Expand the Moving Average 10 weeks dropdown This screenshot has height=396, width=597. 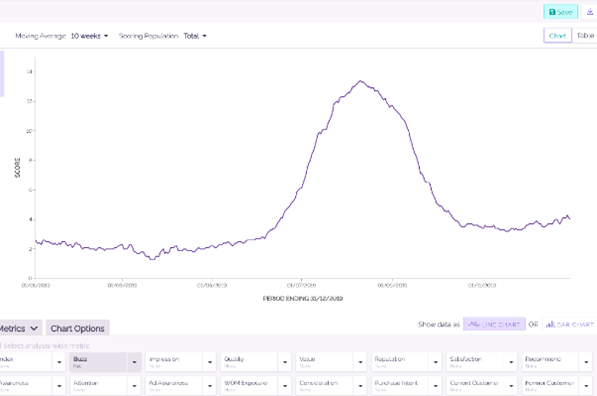[89, 36]
